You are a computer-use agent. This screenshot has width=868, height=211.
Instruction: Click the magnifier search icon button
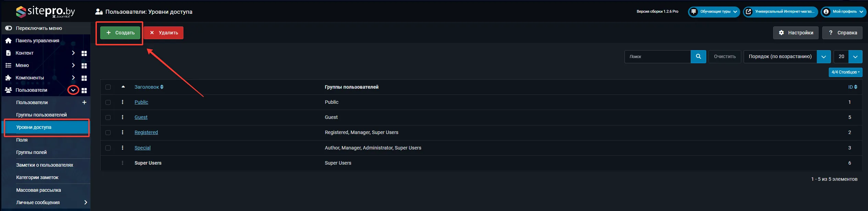[x=698, y=57]
